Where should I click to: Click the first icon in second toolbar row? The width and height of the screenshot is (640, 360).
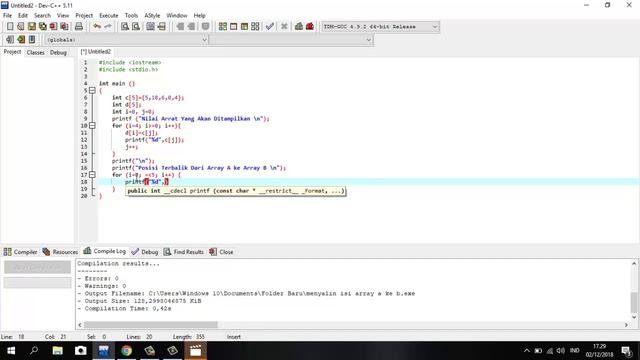(10, 40)
